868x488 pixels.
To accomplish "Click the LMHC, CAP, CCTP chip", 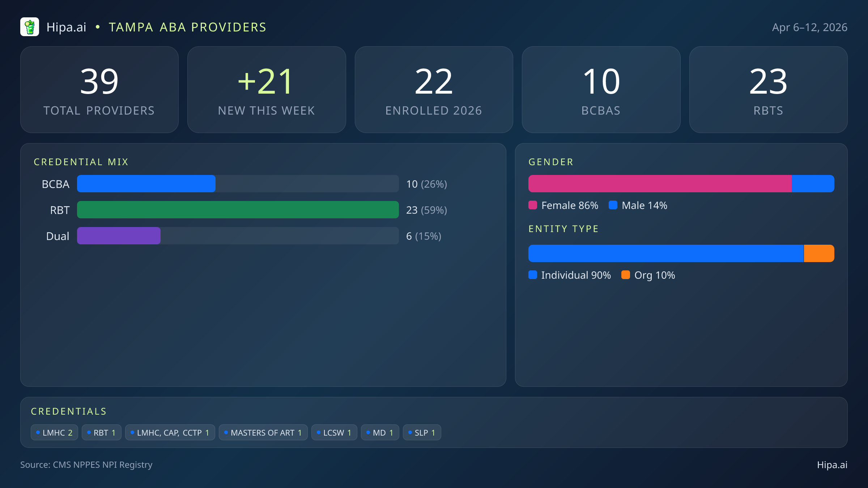I will point(170,433).
